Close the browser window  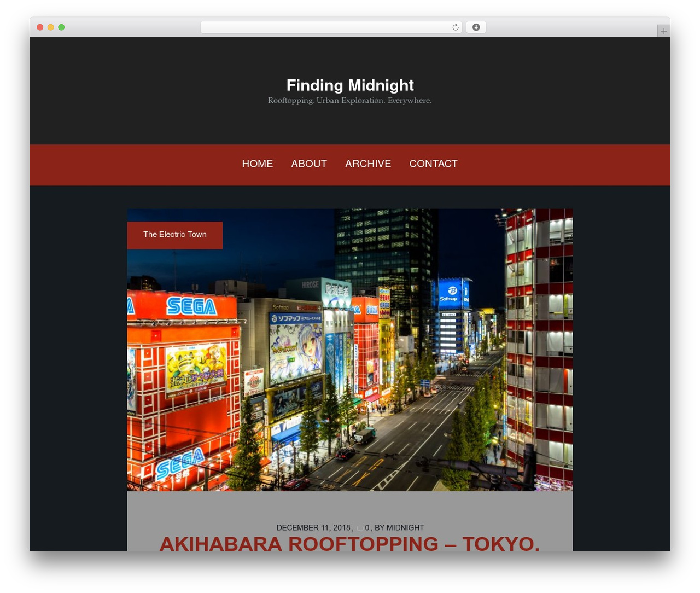tap(40, 27)
